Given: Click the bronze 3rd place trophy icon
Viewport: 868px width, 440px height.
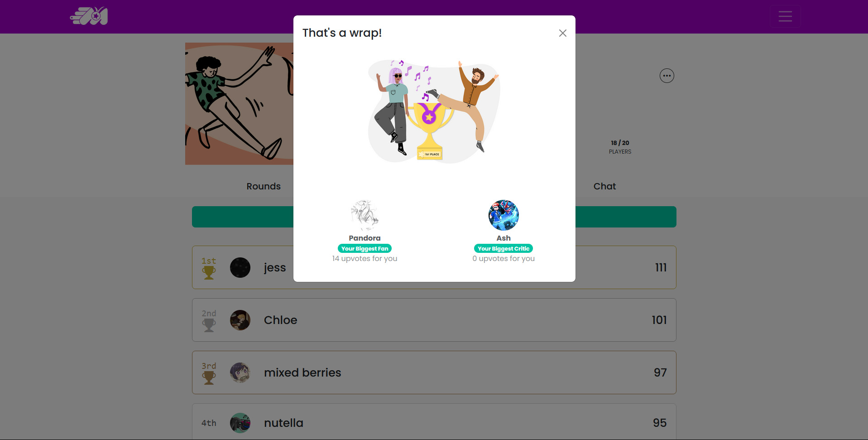Looking at the screenshot, I should 209,377.
